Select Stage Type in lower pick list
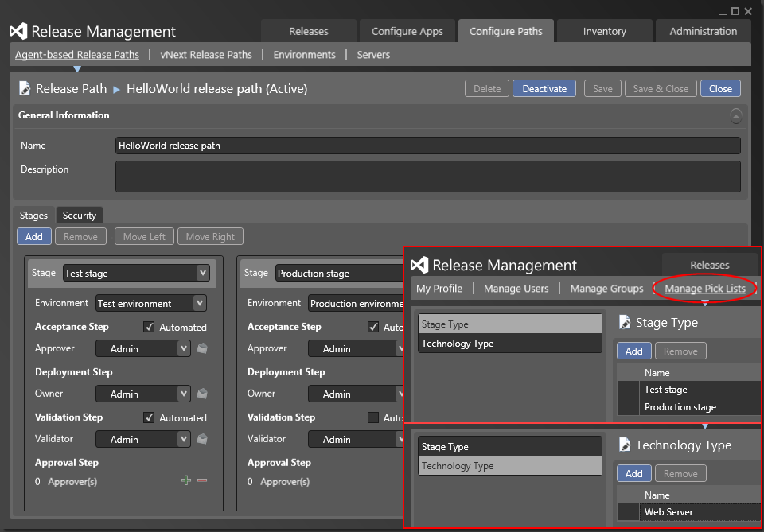This screenshot has width=764, height=532. click(510, 446)
